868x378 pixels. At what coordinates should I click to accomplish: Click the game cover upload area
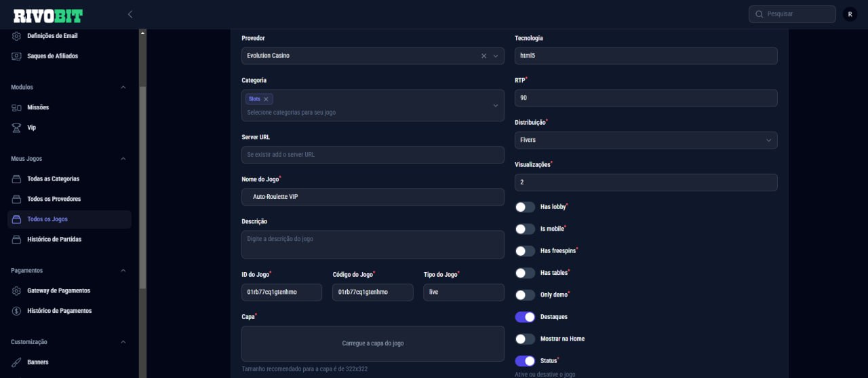[372, 343]
